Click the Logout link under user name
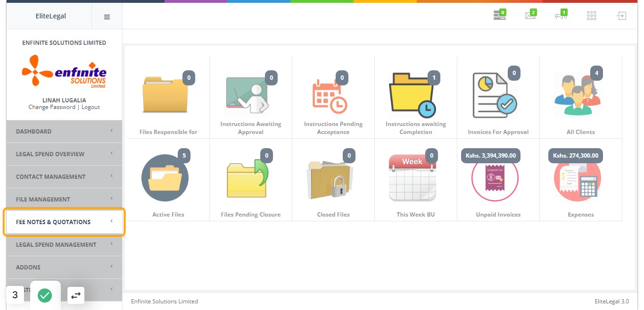644x310 pixels. click(x=91, y=107)
